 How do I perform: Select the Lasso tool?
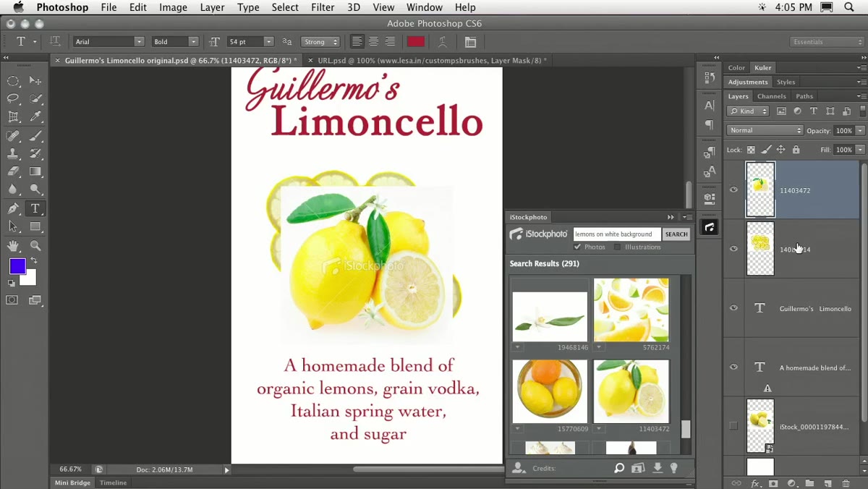pyautogui.click(x=13, y=99)
